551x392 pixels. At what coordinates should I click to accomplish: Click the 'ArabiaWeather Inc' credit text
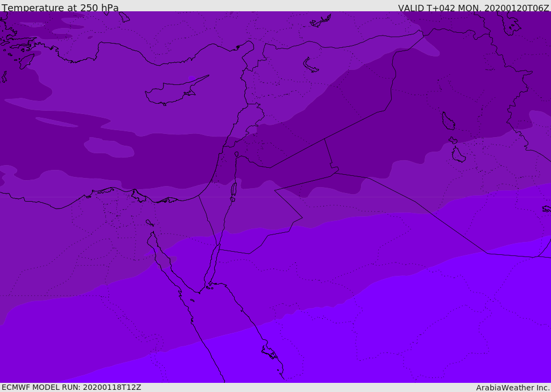coord(513,388)
